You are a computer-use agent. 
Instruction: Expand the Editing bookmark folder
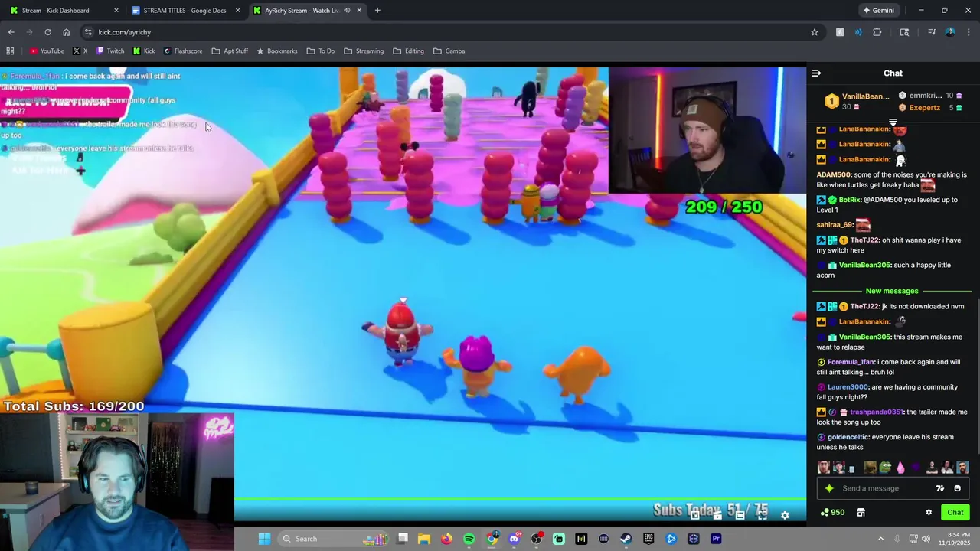[408, 51]
